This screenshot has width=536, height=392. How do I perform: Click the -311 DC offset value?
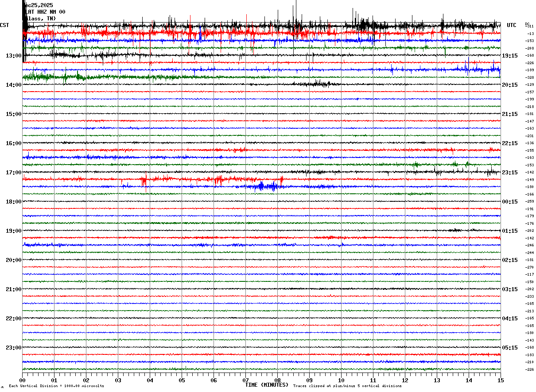530,27
